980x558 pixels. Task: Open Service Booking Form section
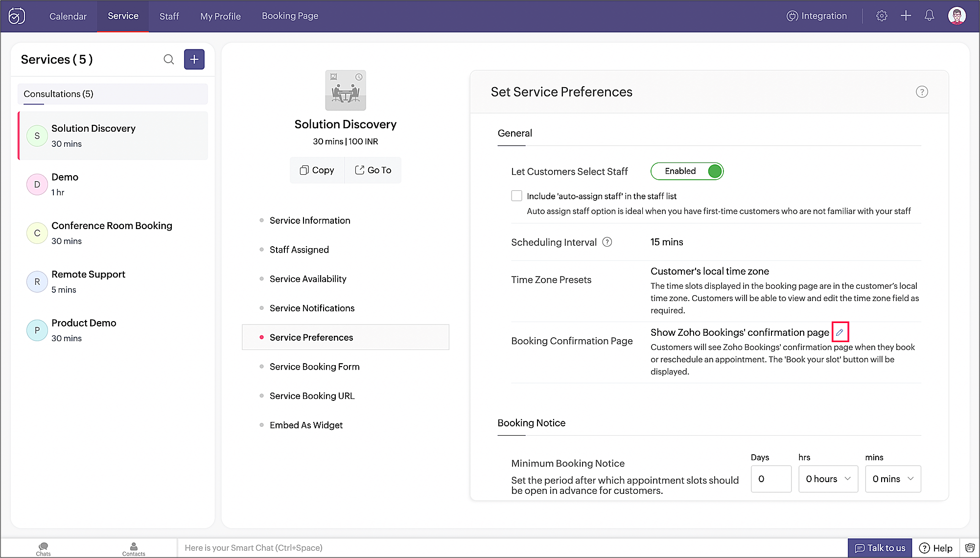click(x=314, y=367)
